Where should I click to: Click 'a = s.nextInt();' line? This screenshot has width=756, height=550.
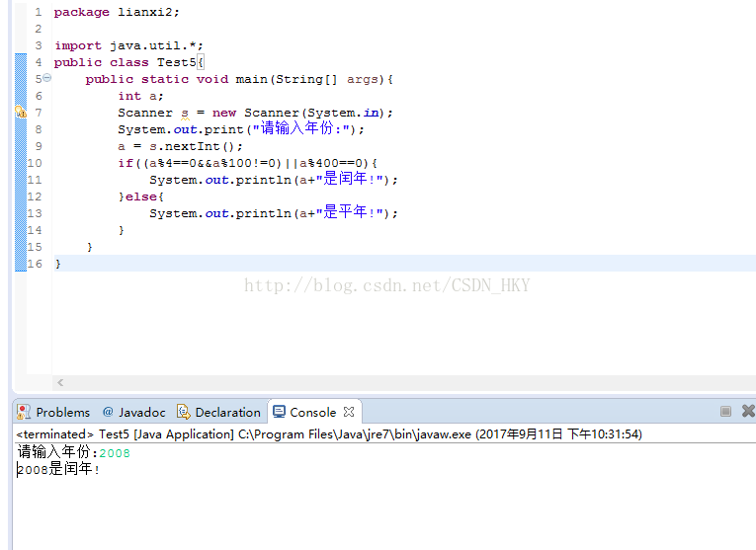[180, 146]
